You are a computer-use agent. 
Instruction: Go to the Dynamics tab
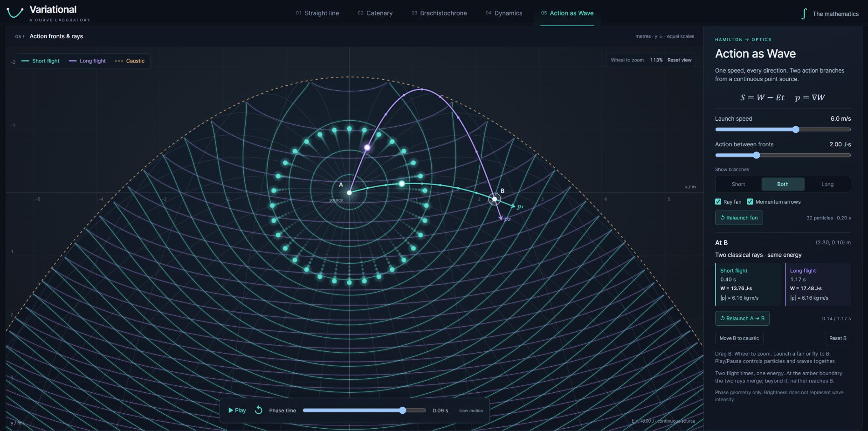(x=504, y=13)
